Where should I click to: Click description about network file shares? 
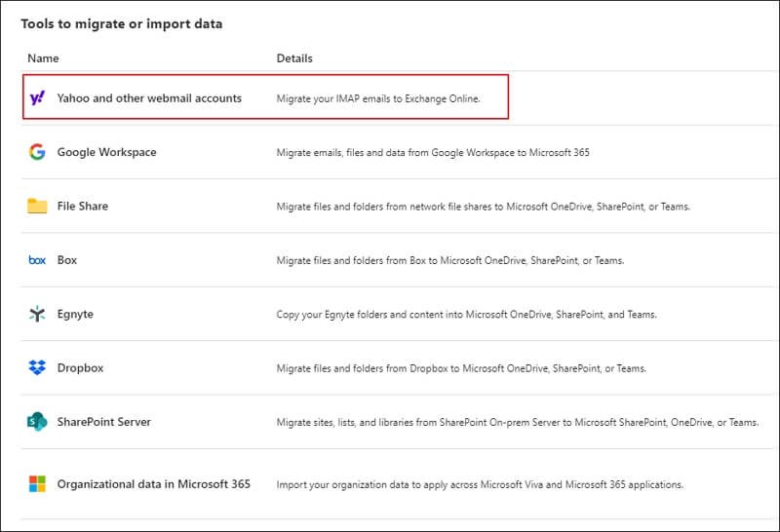point(483,207)
